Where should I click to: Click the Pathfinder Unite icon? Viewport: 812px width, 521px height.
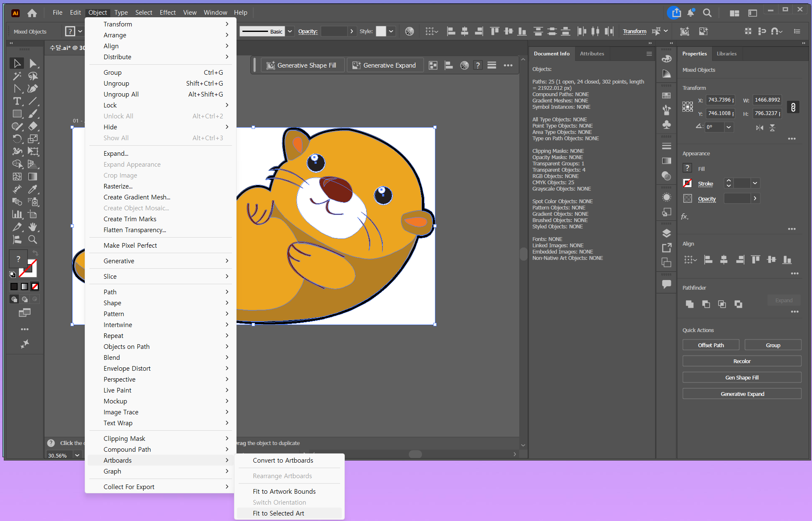pyautogui.click(x=690, y=304)
